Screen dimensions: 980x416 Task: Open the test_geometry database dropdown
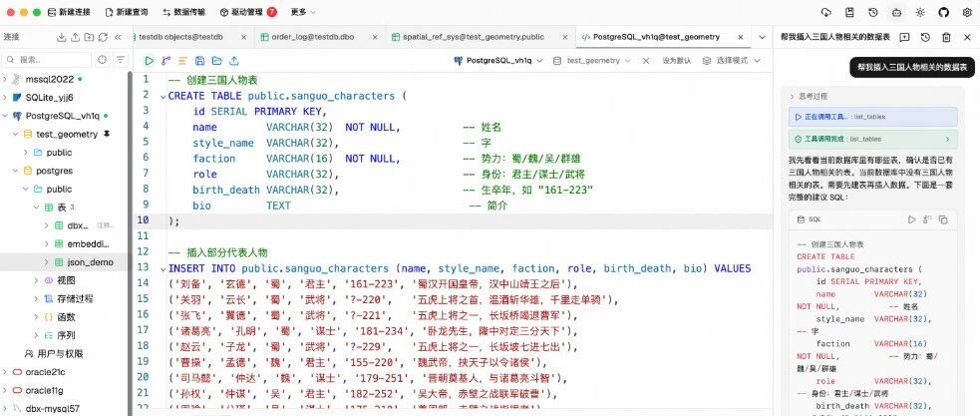[x=594, y=61]
